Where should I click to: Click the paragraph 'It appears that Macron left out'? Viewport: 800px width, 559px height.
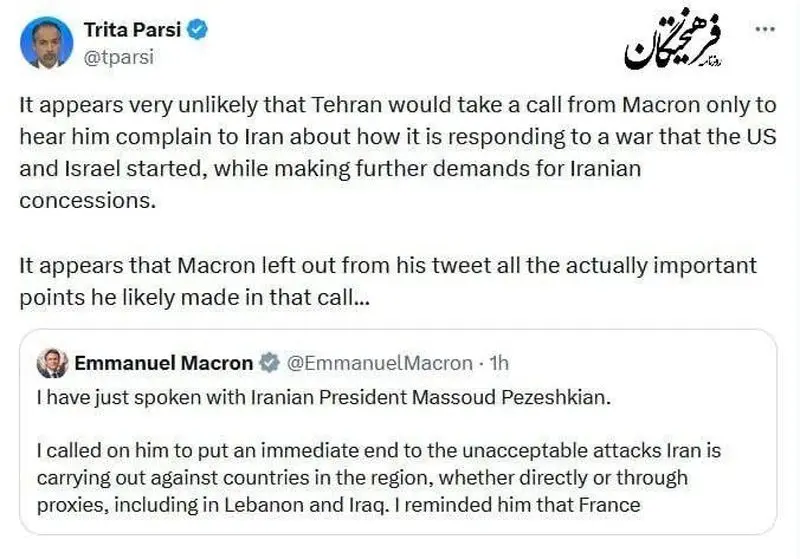tap(388, 281)
